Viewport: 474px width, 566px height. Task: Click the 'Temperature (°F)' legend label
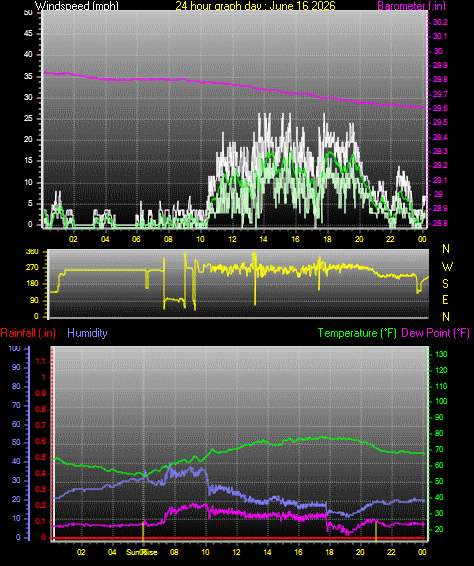[x=357, y=333]
